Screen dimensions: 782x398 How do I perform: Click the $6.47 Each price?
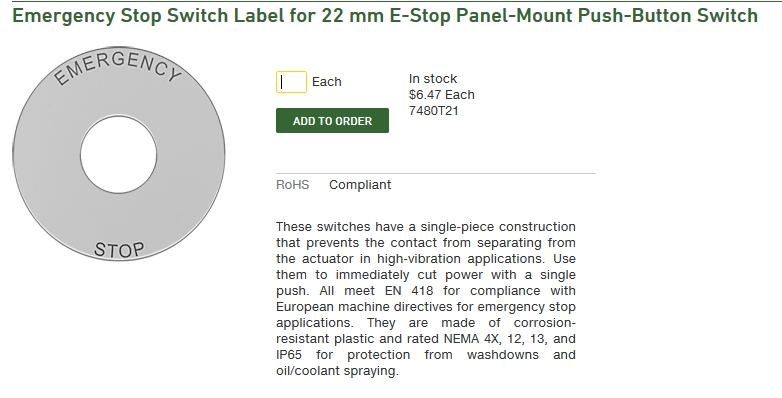tap(442, 95)
